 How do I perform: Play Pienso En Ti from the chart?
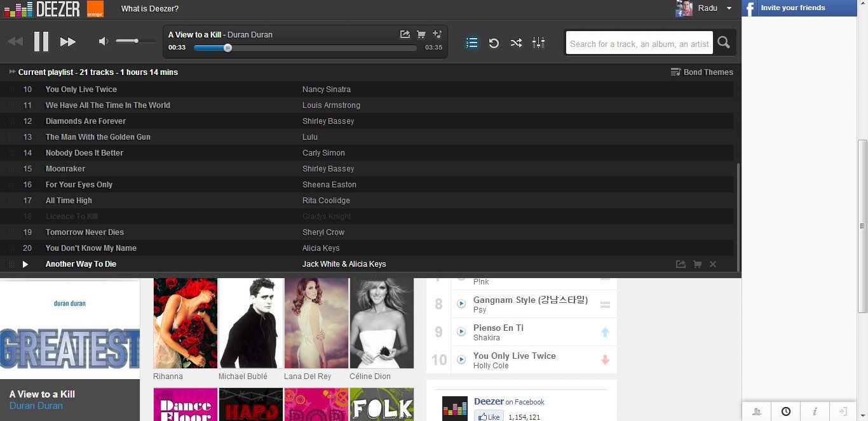click(x=461, y=332)
